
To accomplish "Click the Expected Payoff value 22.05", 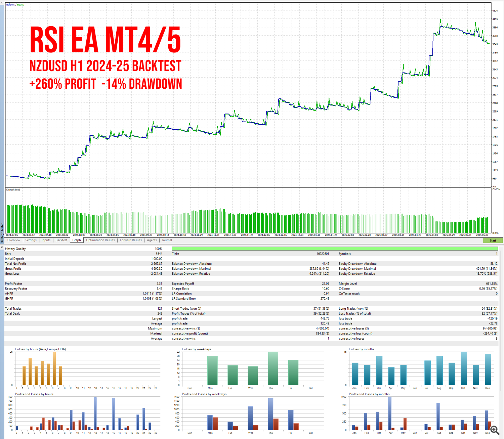I will (x=325, y=284).
